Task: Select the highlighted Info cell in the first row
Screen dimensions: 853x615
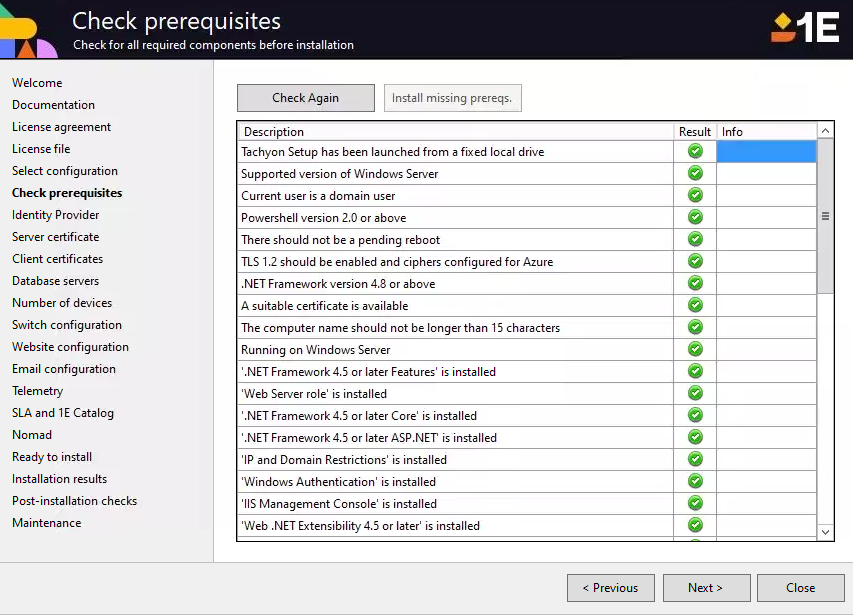Action: [x=766, y=152]
